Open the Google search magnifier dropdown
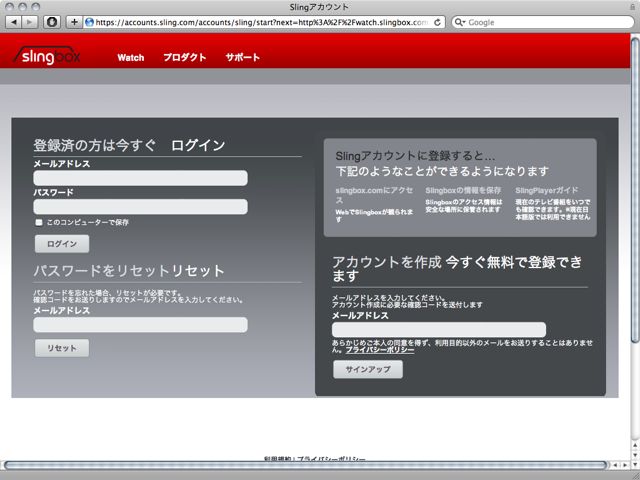Image resolution: width=640 pixels, height=480 pixels. pyautogui.click(x=460, y=22)
